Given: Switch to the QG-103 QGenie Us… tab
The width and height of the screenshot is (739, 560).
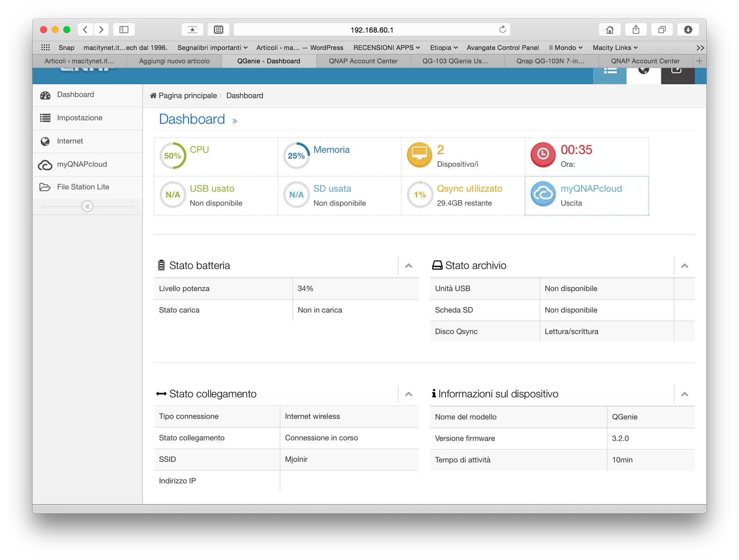Looking at the screenshot, I should pos(457,61).
